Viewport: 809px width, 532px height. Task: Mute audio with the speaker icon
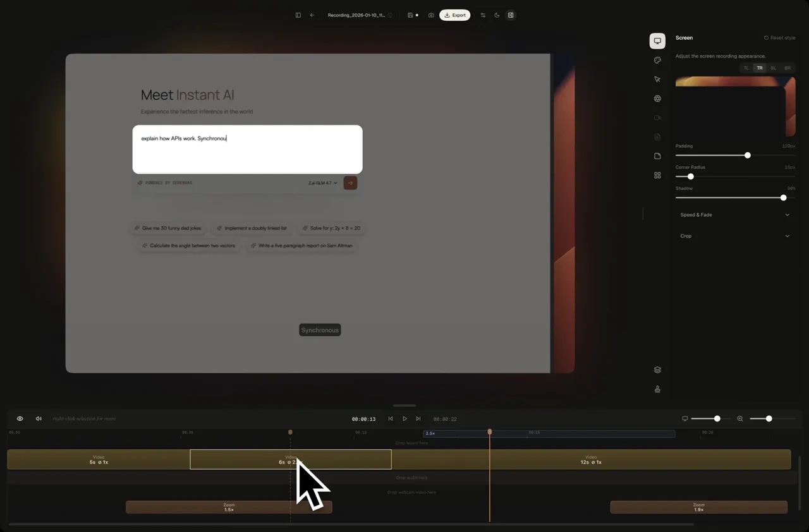click(39, 419)
